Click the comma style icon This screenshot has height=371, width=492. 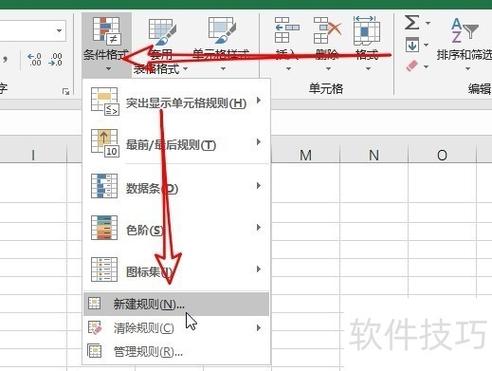coord(5,60)
